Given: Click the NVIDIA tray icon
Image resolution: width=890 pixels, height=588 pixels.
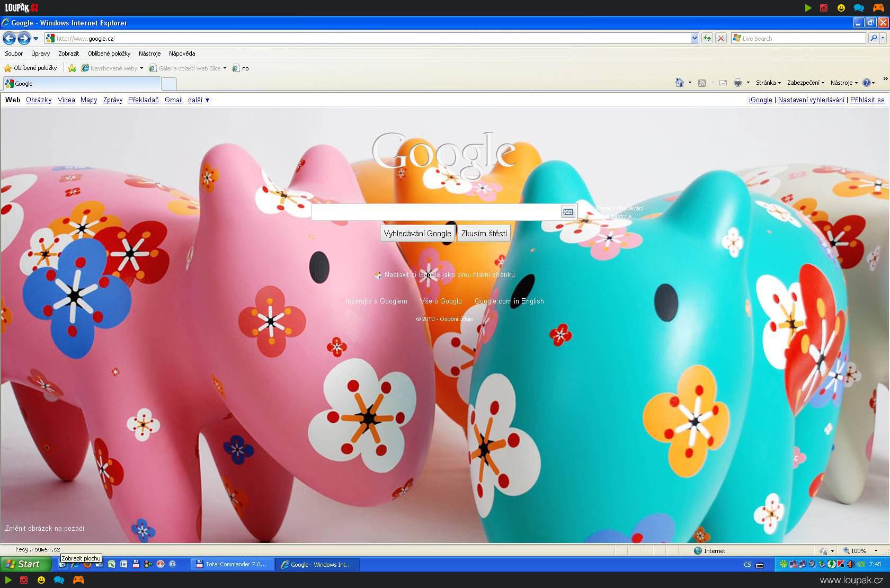Looking at the screenshot, I should pyautogui.click(x=861, y=564).
